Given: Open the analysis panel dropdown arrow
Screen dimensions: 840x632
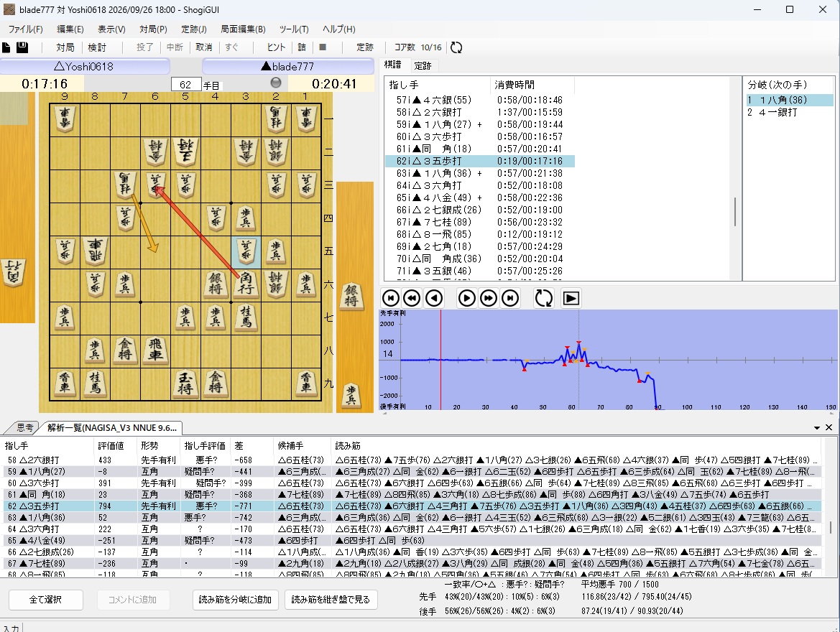Looking at the screenshot, I should [817, 427].
